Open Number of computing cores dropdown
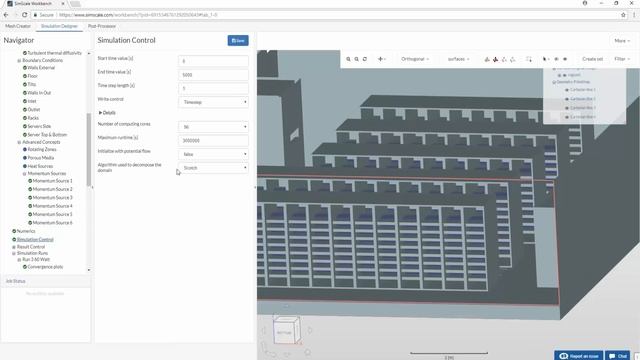Viewport: 640px width, 360px height. [213, 127]
